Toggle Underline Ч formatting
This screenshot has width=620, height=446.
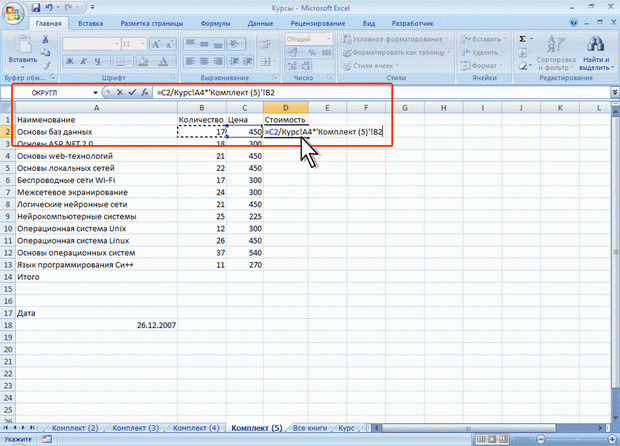(98, 61)
